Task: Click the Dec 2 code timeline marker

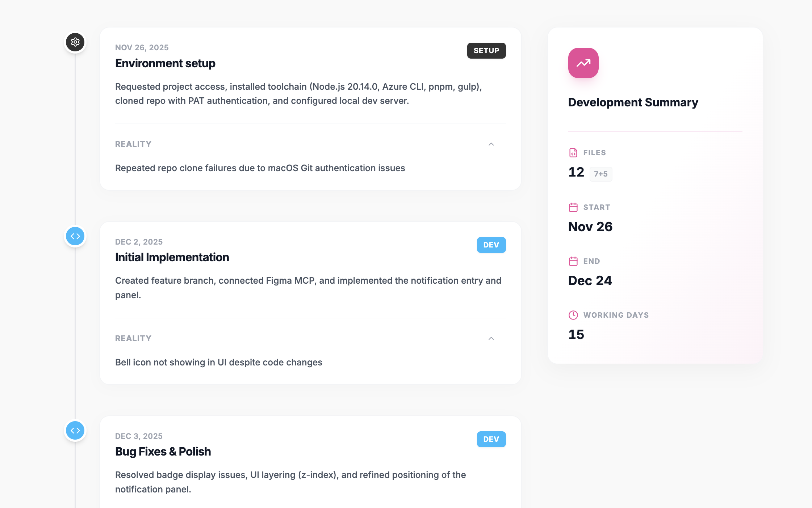Action: click(75, 236)
